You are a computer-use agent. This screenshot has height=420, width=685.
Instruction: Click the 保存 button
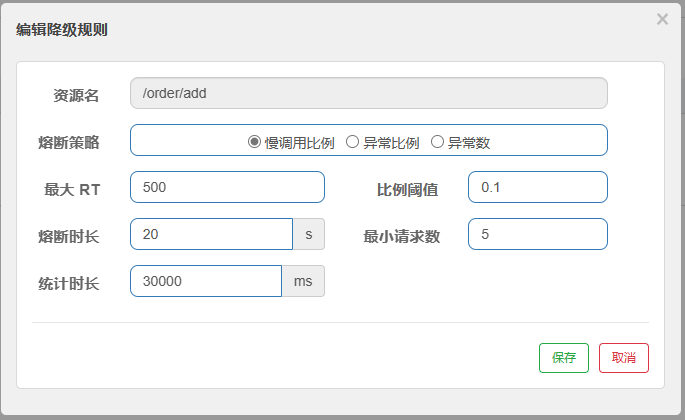point(564,358)
